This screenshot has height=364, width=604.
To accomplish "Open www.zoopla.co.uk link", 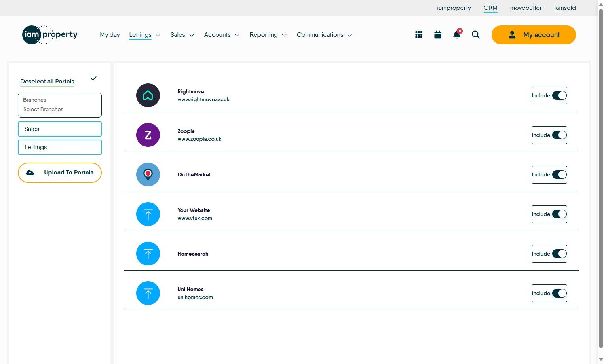I will coord(199,139).
